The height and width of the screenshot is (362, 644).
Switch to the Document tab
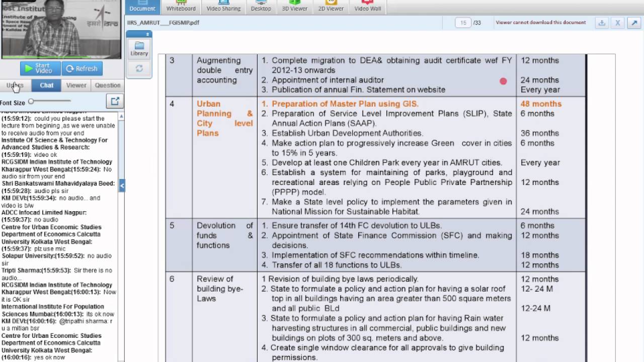point(142,7)
